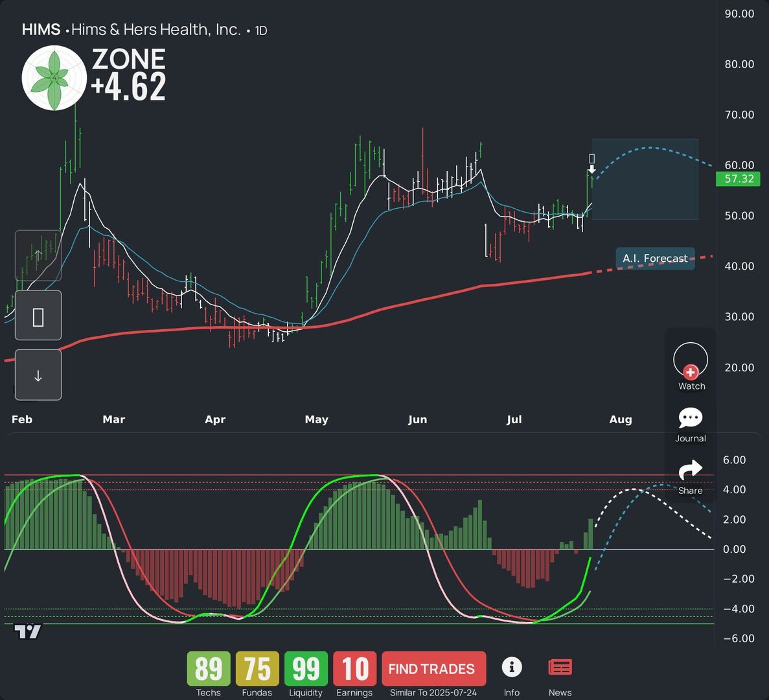
Task: Click the Similar To 2025-07-24 text
Action: coord(433,693)
